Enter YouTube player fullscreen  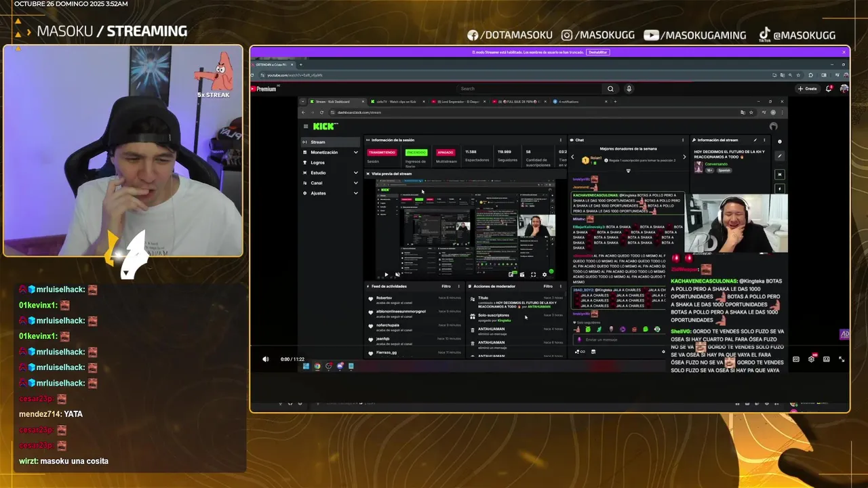842,359
